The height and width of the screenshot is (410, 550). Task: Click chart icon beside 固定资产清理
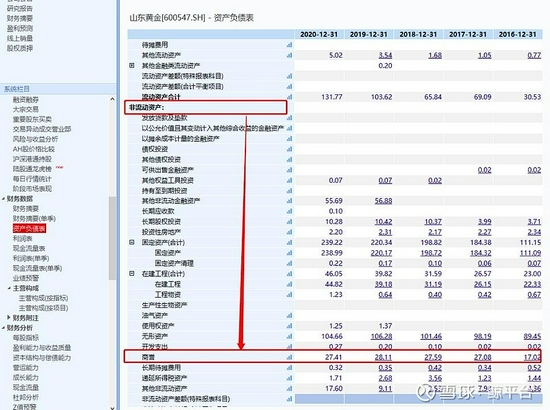pyautogui.click(x=289, y=263)
